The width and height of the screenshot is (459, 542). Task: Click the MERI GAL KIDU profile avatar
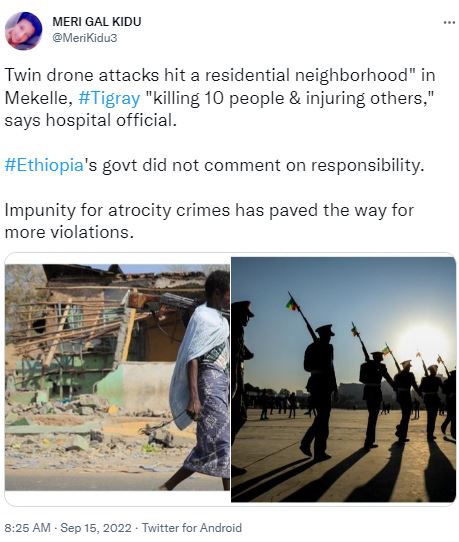pyautogui.click(x=24, y=31)
